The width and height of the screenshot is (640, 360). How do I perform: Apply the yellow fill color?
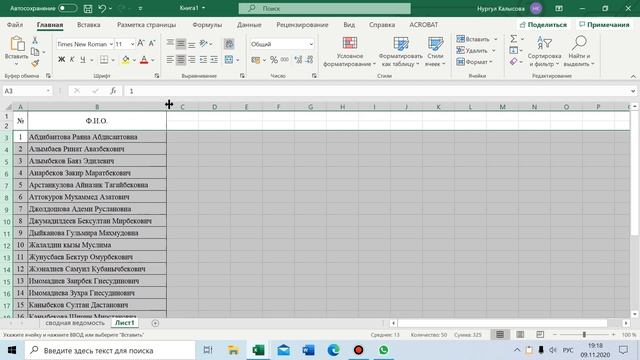pos(126,60)
